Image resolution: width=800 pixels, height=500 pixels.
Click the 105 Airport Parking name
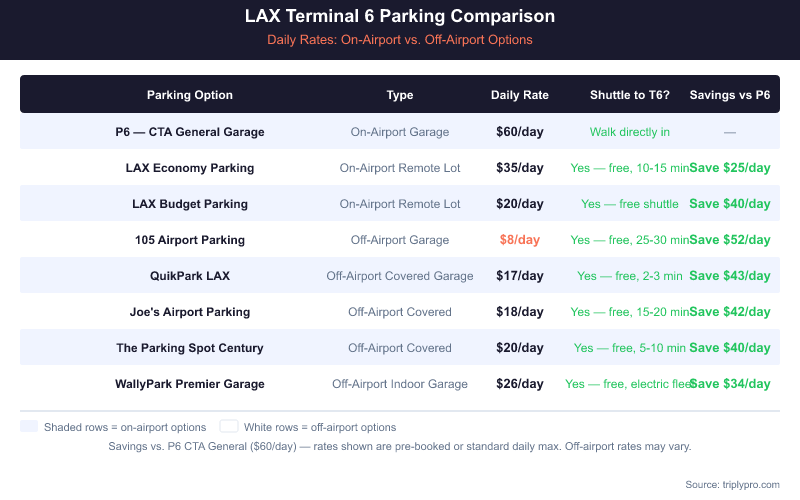(190, 239)
